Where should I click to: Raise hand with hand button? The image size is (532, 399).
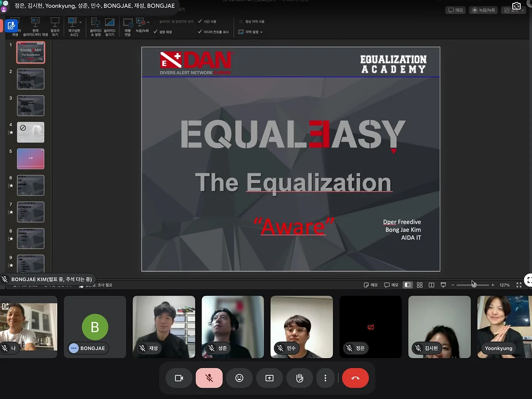299,378
